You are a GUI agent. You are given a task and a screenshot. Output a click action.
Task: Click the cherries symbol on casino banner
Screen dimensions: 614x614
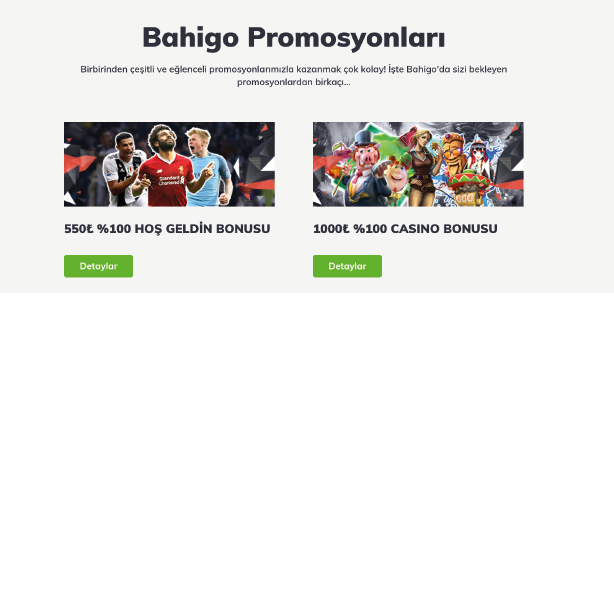pos(340,151)
